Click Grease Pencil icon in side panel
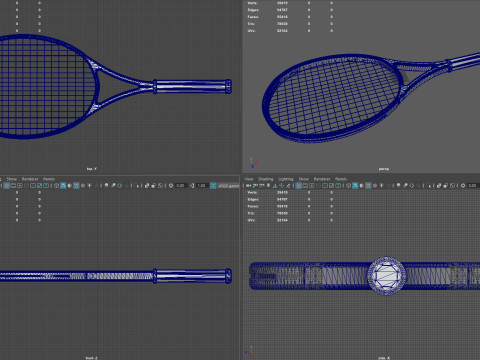 [x=288, y=186]
